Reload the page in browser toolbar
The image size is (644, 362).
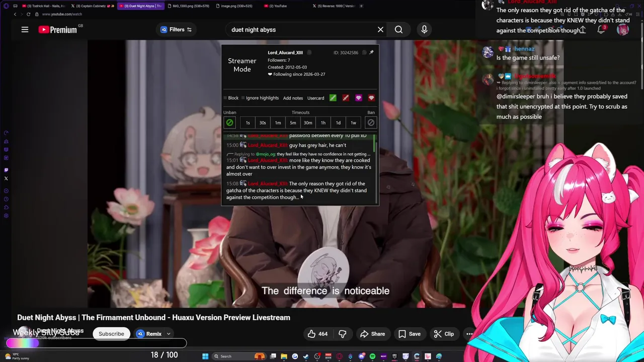coord(28,14)
